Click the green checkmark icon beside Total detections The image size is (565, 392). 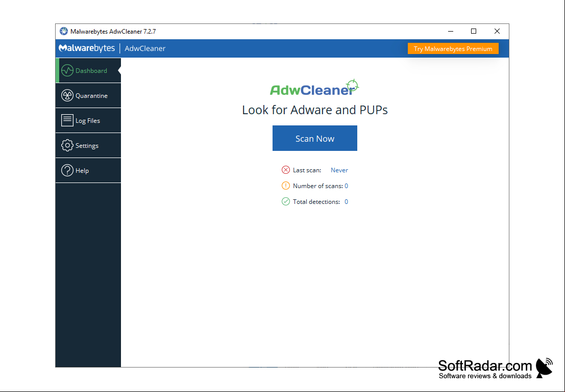click(x=286, y=201)
